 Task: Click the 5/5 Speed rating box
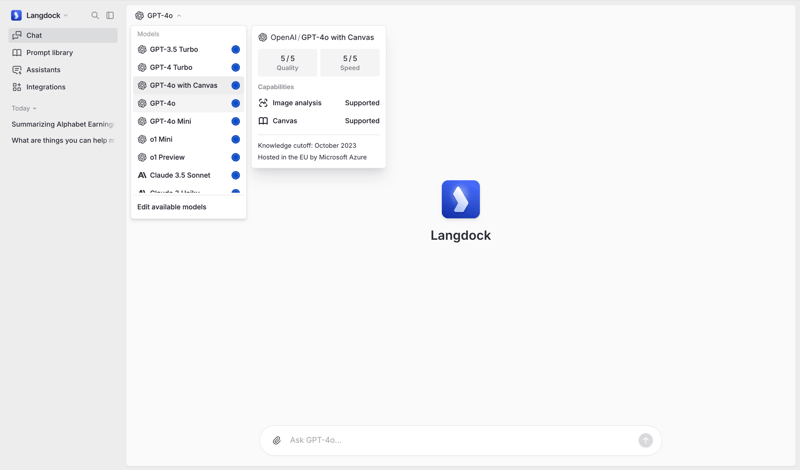(350, 63)
